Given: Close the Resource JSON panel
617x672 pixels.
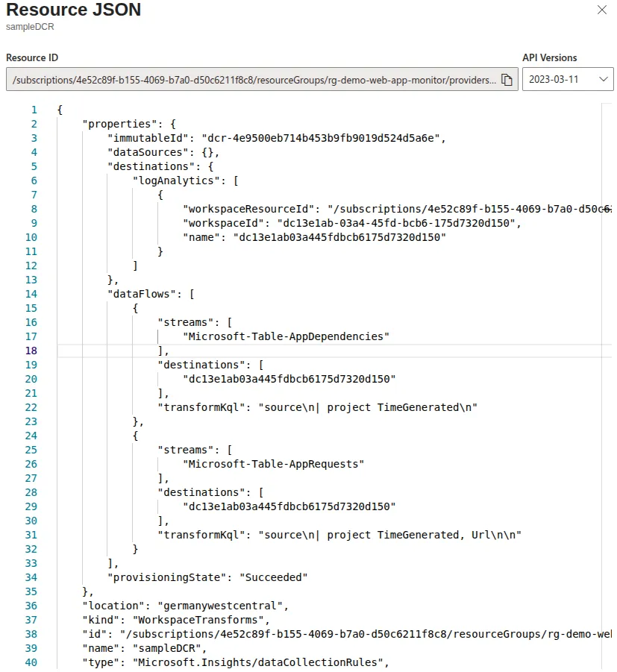Looking at the screenshot, I should pyautogui.click(x=601, y=10).
